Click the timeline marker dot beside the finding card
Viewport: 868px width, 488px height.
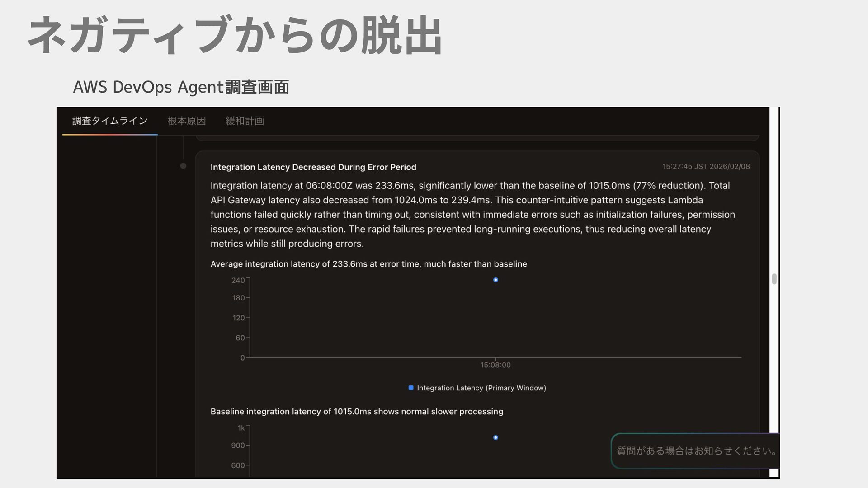183,166
